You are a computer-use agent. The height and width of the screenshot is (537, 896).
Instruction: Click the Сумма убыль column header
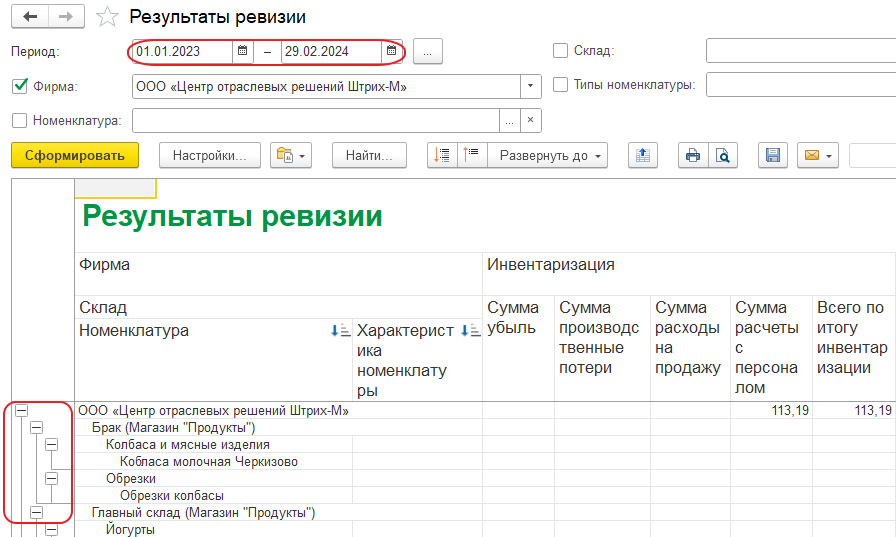[x=518, y=348]
